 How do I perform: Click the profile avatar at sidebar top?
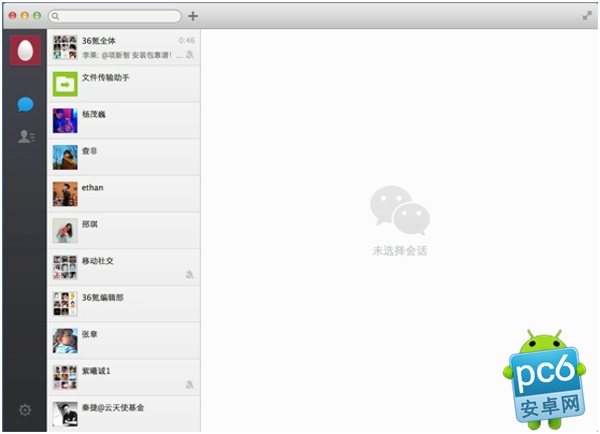(x=25, y=48)
